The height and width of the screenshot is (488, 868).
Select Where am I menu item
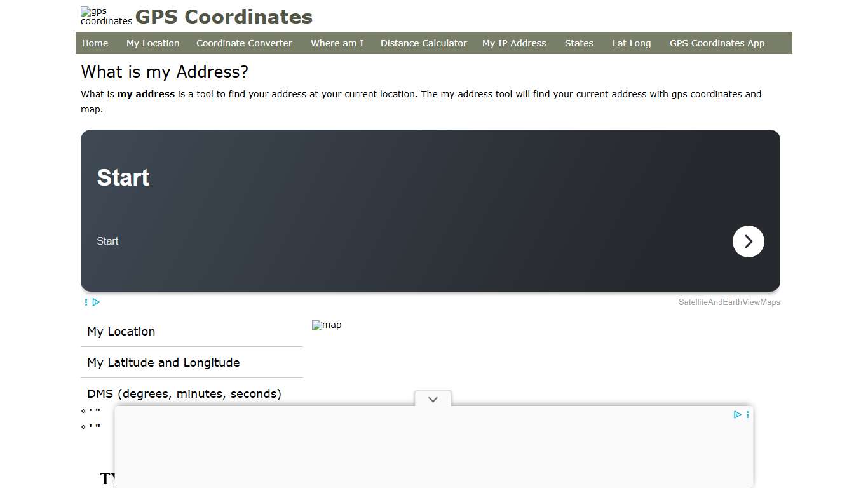tap(337, 43)
